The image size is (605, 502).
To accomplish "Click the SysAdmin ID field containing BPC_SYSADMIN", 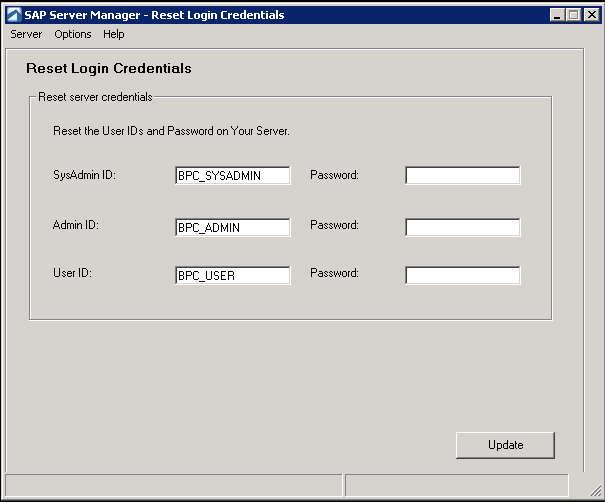I will coord(233,176).
